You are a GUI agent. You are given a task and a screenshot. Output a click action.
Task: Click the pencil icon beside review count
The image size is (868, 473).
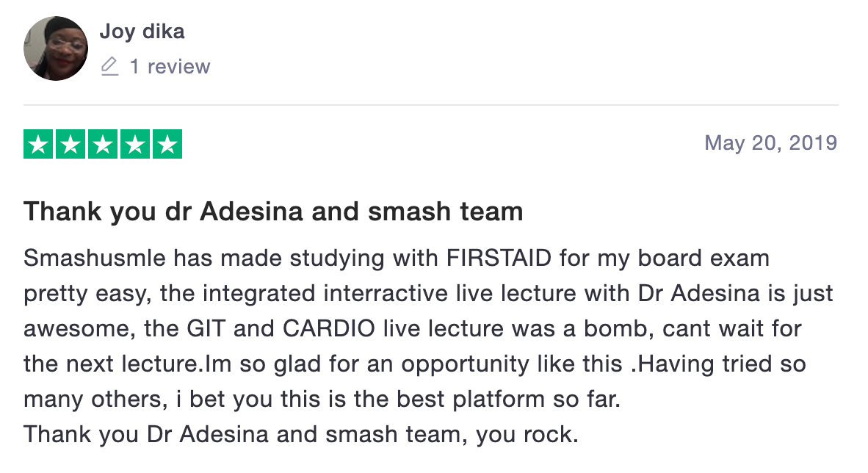(x=109, y=66)
